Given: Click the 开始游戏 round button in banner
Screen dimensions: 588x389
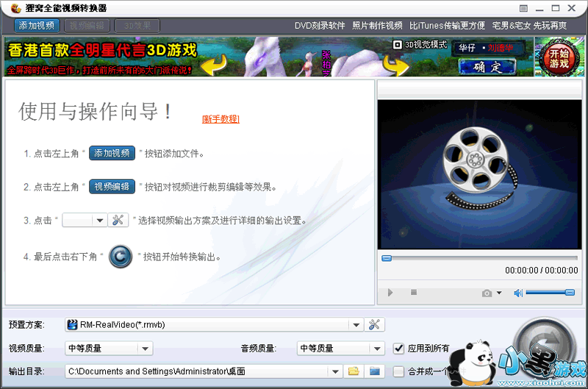Looking at the screenshot, I should click(559, 58).
